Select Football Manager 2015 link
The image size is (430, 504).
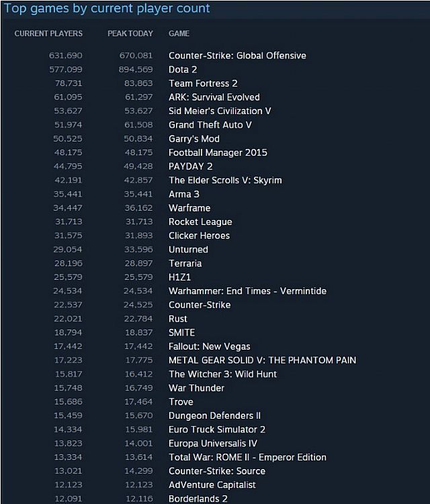pos(218,152)
